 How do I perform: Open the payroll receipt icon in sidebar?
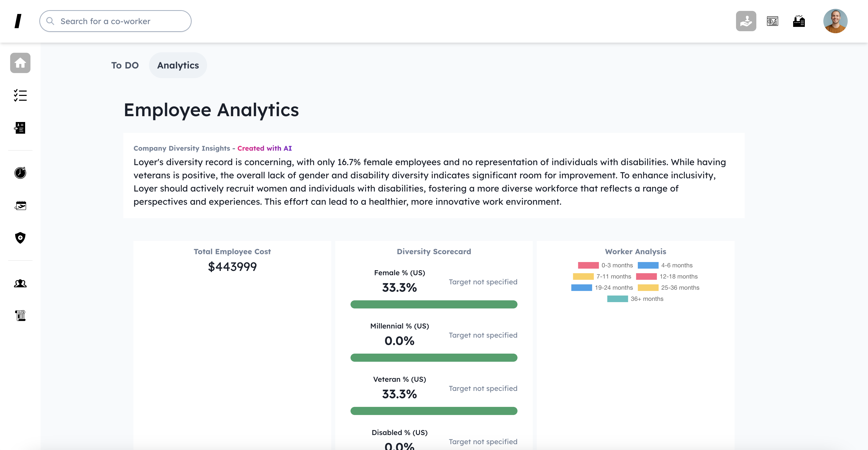point(20,316)
